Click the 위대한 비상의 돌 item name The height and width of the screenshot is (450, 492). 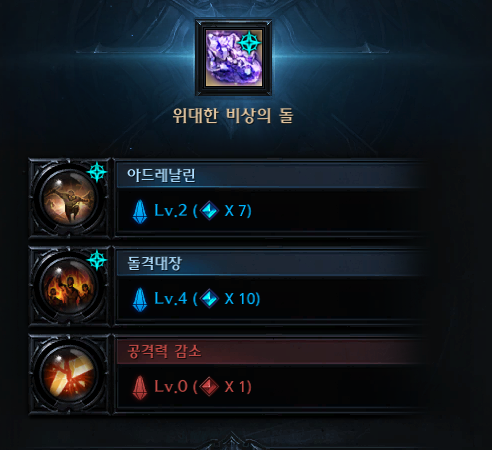pyautogui.click(x=233, y=116)
